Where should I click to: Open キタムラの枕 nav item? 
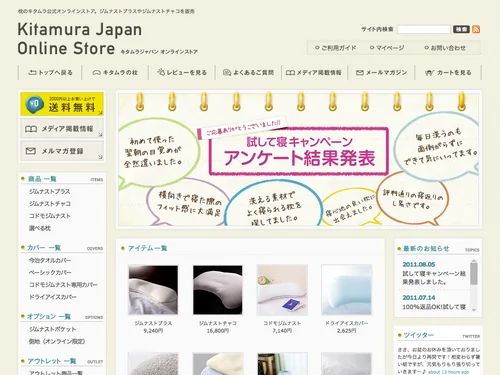point(115,72)
